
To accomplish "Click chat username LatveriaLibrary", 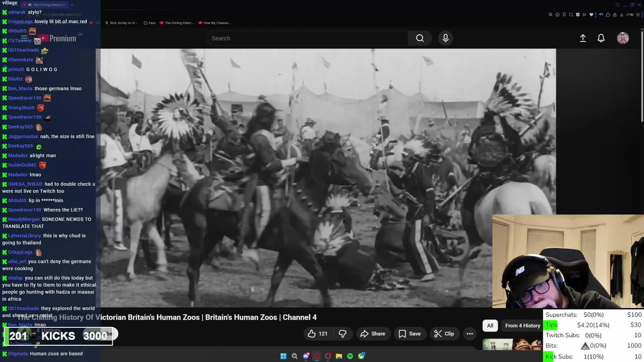I will pyautogui.click(x=25, y=236).
